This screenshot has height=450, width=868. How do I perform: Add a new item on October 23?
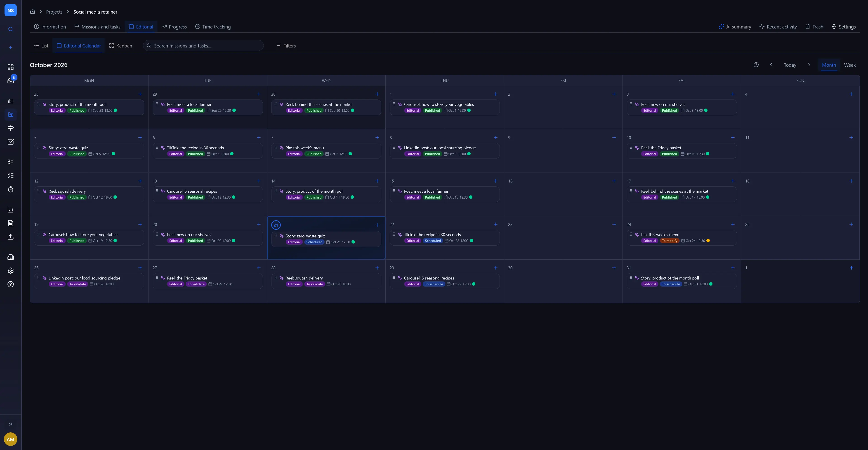pos(614,225)
